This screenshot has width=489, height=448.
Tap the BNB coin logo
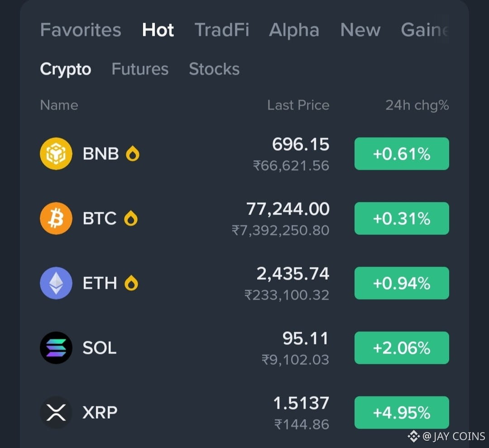56,154
